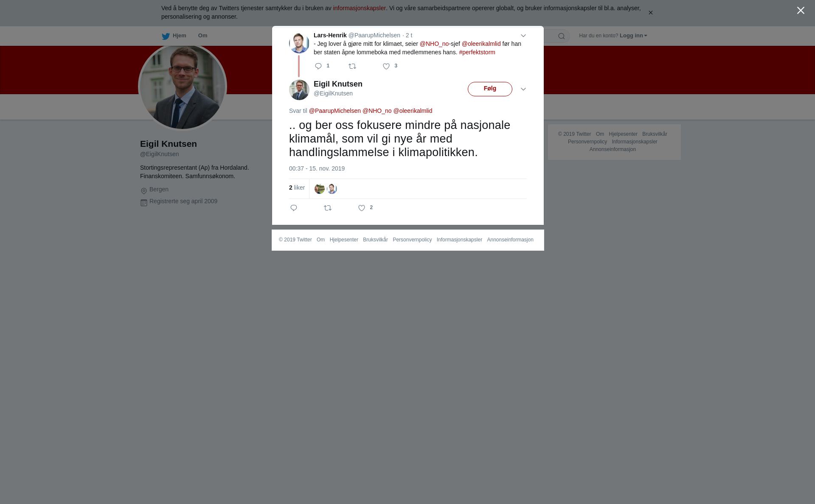
Task: Like Lars-Henrik's tweet with heart icon
Action: click(x=386, y=66)
